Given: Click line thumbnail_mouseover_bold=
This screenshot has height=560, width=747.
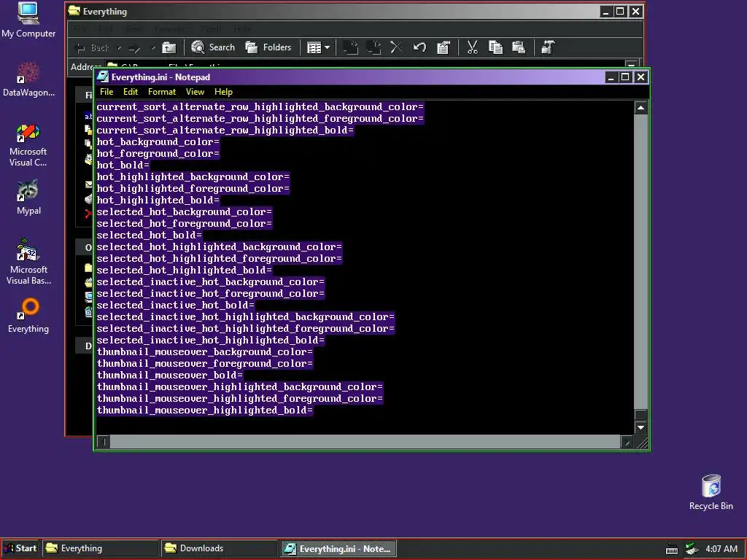Looking at the screenshot, I should tap(169, 376).
